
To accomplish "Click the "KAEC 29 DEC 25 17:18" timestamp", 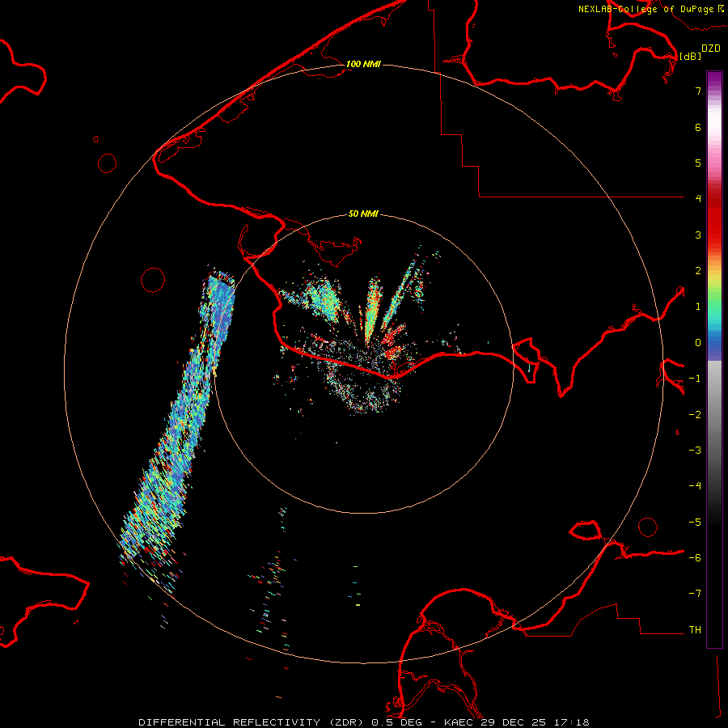I will click(x=517, y=722).
